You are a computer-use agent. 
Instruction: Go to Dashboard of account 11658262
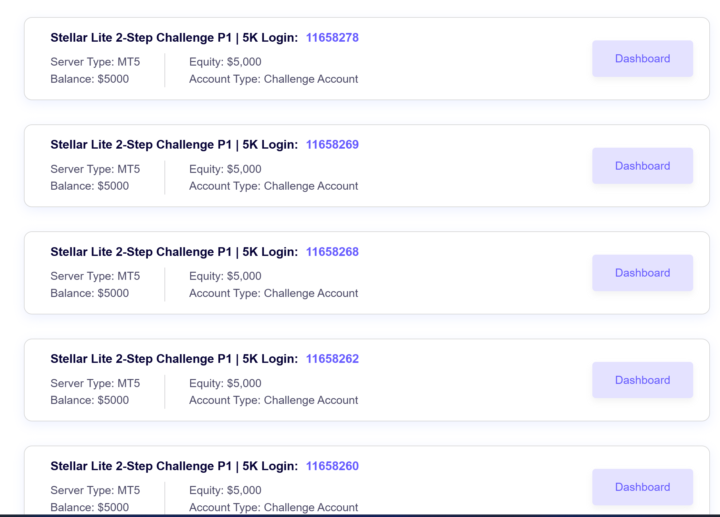click(x=642, y=380)
